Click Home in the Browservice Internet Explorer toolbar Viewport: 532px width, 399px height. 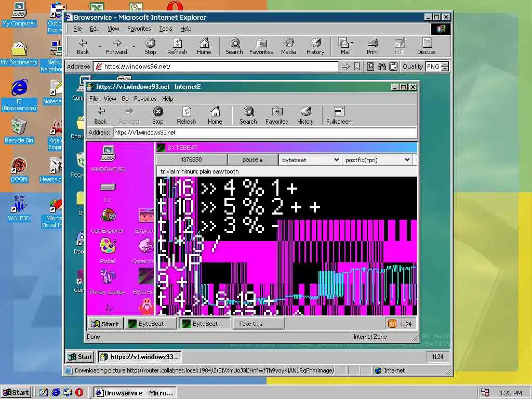tap(204, 46)
